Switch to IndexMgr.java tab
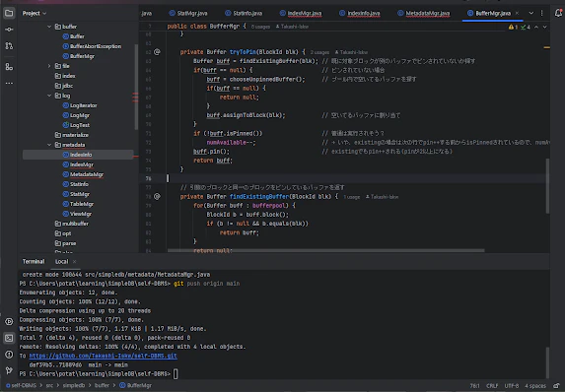This screenshot has height=392, width=565. click(301, 14)
